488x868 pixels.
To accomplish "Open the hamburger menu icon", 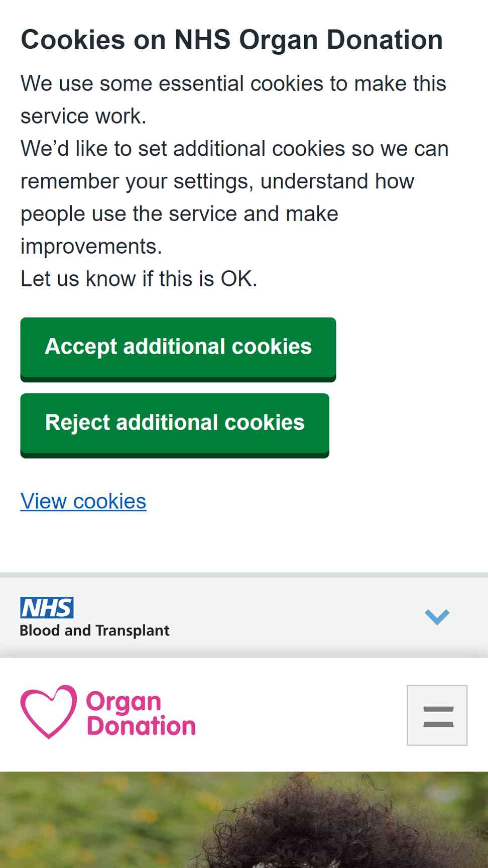I will click(x=437, y=715).
